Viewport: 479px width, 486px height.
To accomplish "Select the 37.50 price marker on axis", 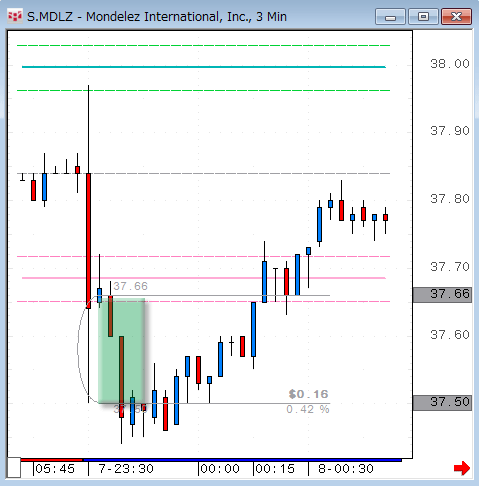I will pos(442,402).
